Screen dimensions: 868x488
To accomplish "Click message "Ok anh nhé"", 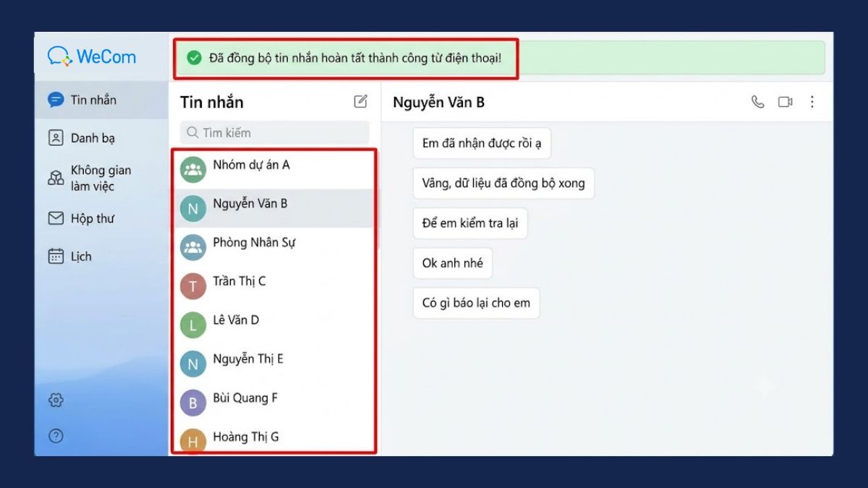I will coord(453,263).
